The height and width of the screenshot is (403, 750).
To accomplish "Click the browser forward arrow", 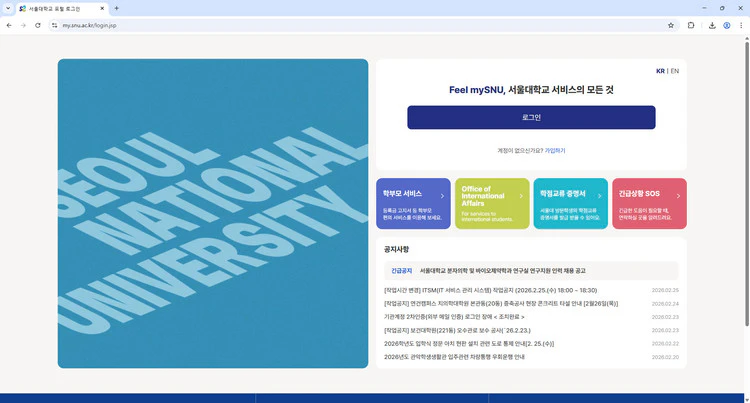I will [23, 25].
